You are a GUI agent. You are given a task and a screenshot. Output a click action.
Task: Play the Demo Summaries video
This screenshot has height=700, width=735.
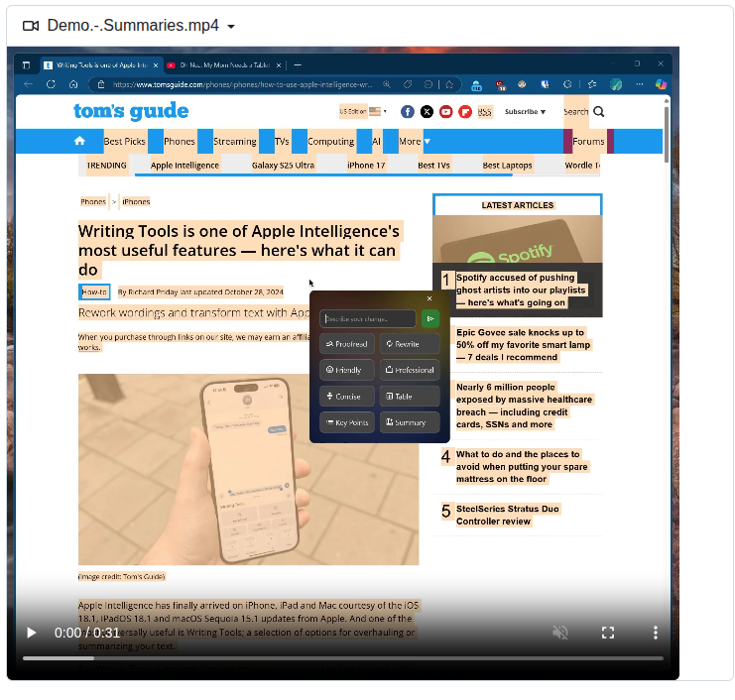[x=32, y=633]
